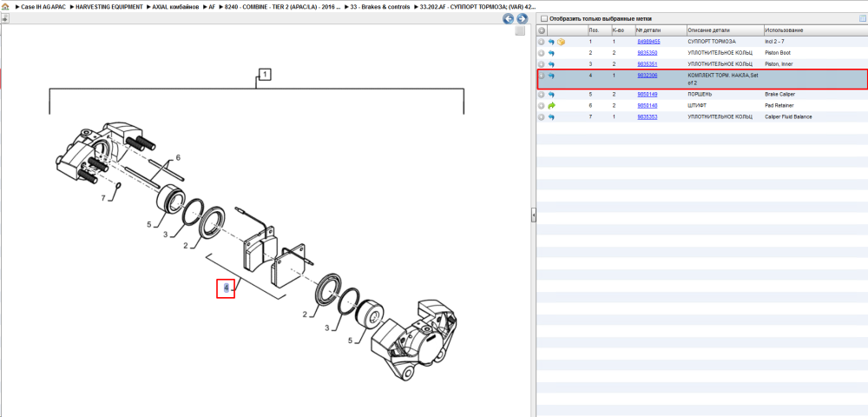
Task: Open part number link 9832306
Action: point(648,76)
